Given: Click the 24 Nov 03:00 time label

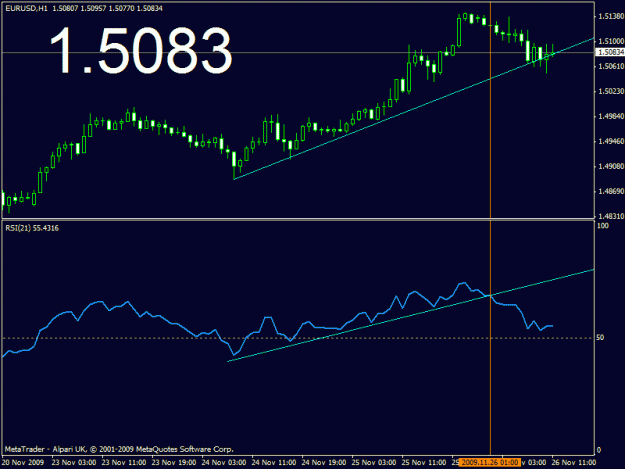Looking at the screenshot, I should 224,463.
